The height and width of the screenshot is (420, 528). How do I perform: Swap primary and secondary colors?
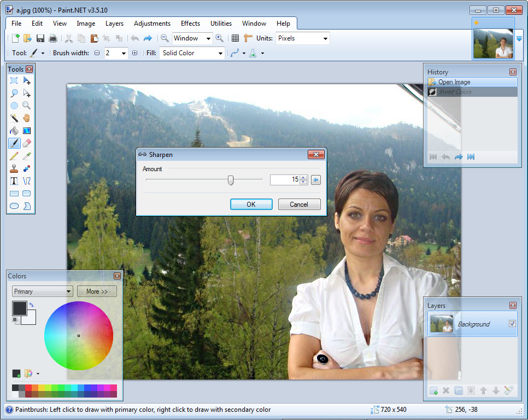pos(32,305)
